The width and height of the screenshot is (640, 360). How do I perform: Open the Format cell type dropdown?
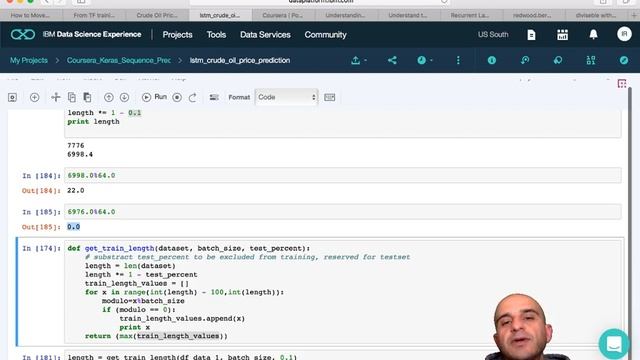287,97
